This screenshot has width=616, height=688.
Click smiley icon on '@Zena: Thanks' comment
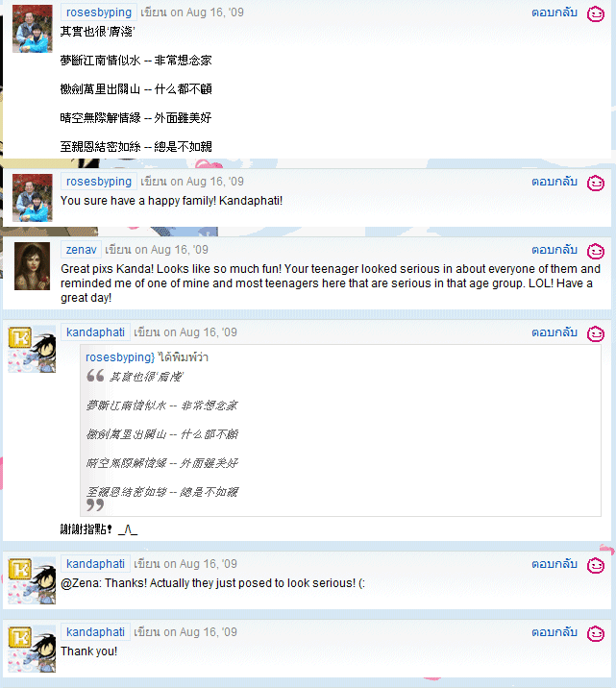[596, 566]
